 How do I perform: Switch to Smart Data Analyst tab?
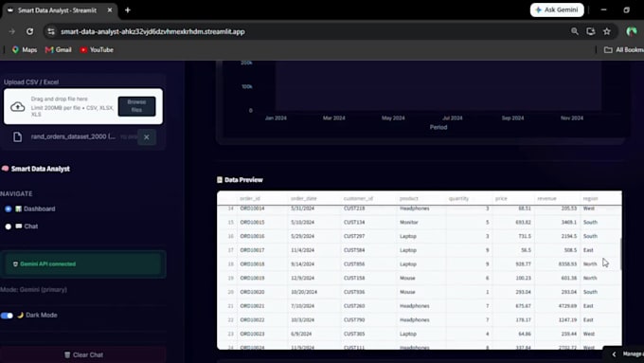(60, 10)
